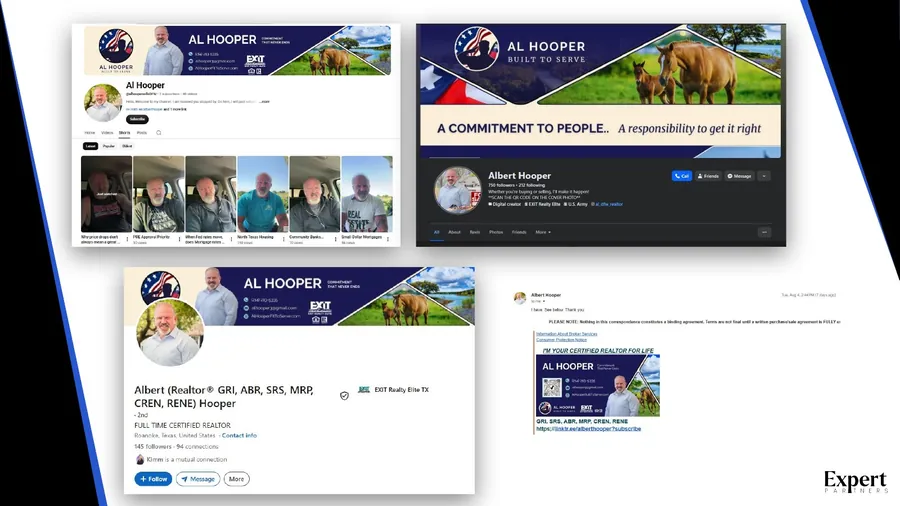The height and width of the screenshot is (506, 900).
Task: Open the "Small-Dollar Mortgages" short thumbnail
Action: coord(367,194)
